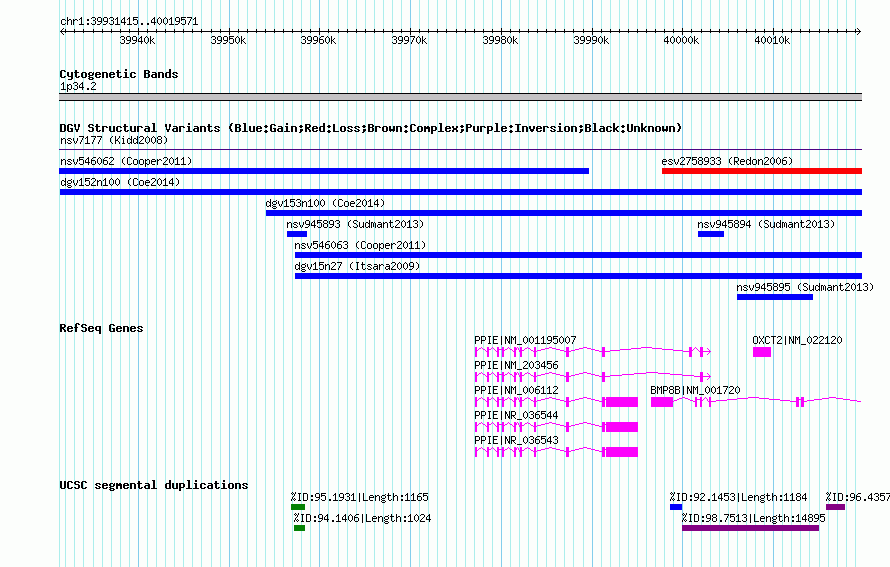Click the nsv945895 (Sudmant2013) blue bar
Image resolution: width=890 pixels, height=567 pixels.
(x=775, y=297)
